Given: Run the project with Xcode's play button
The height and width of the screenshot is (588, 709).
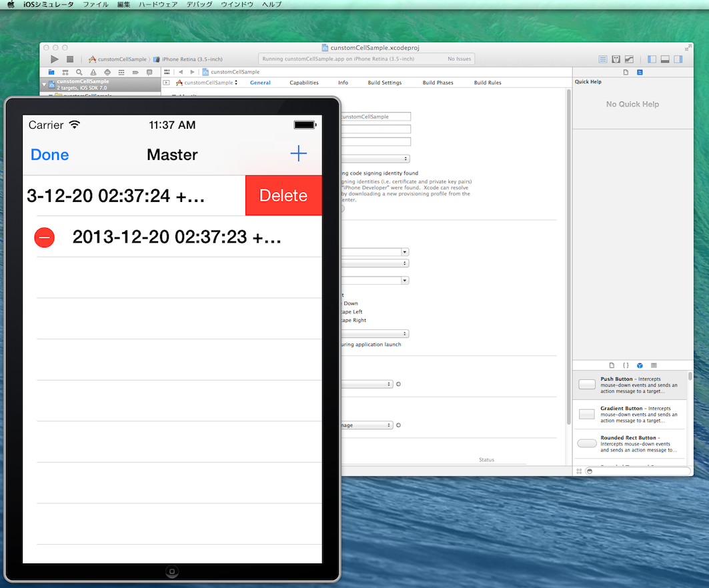Looking at the screenshot, I should 54,59.
